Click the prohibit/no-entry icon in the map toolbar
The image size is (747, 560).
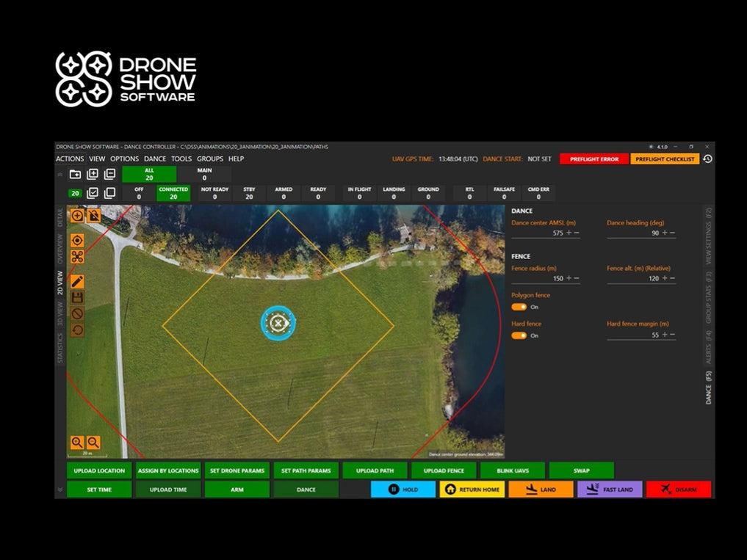76,314
